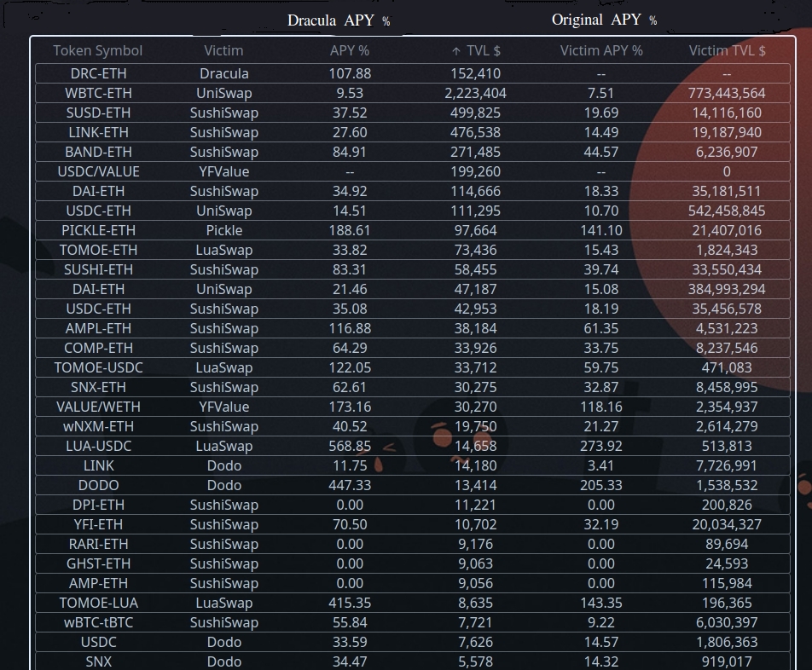This screenshot has width=812, height=670.
Task: Click APY value 415.35
Action: (x=350, y=604)
